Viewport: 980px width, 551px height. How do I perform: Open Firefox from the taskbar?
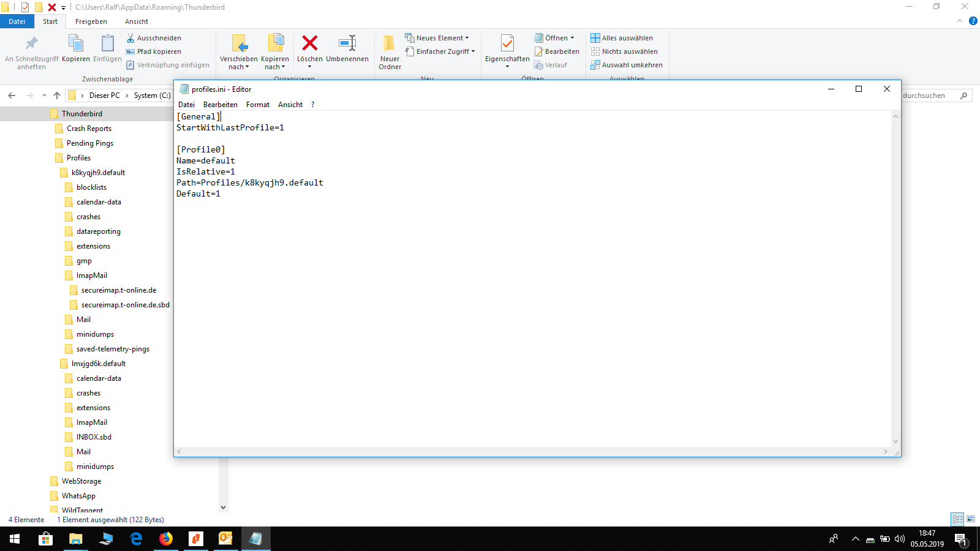coord(166,539)
